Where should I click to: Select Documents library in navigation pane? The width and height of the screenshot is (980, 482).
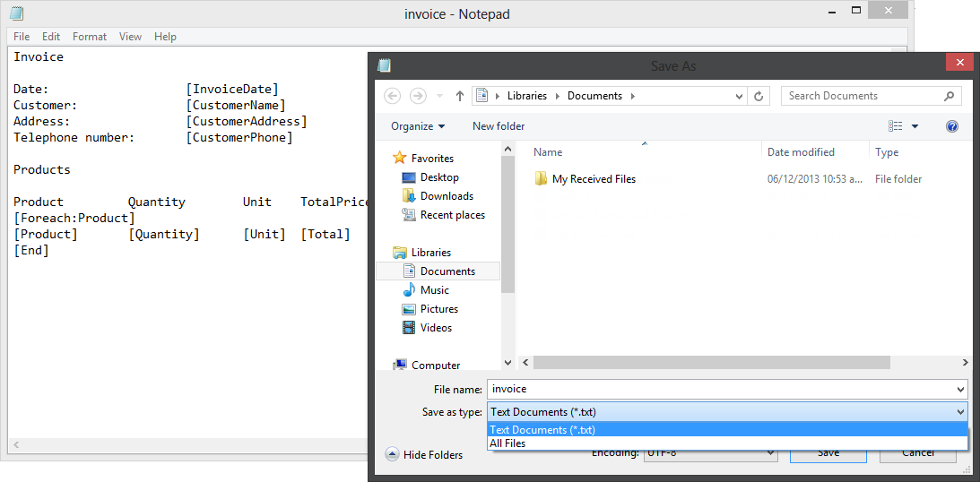click(438, 271)
